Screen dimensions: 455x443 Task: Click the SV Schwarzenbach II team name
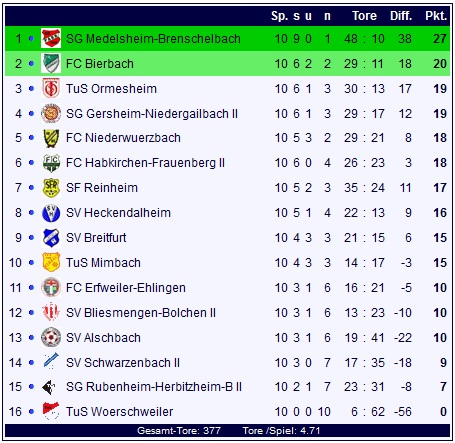coord(123,363)
